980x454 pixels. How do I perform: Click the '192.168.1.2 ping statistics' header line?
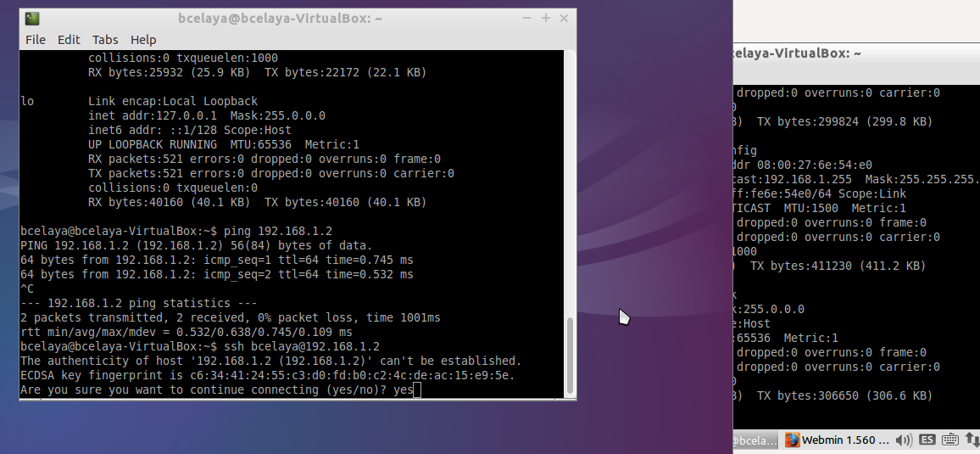(x=139, y=303)
